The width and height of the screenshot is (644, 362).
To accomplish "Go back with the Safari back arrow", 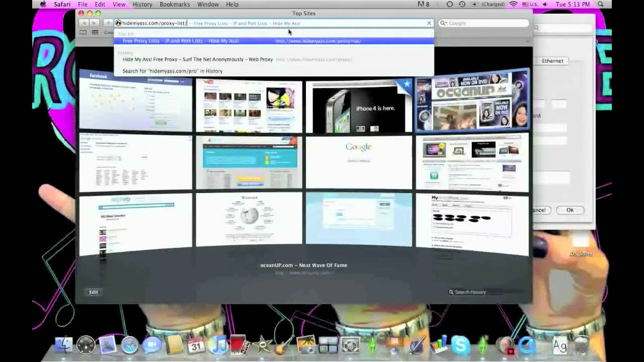I will [x=84, y=23].
